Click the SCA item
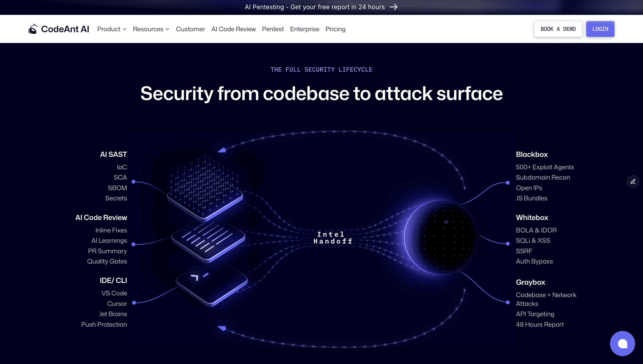 coord(120,177)
